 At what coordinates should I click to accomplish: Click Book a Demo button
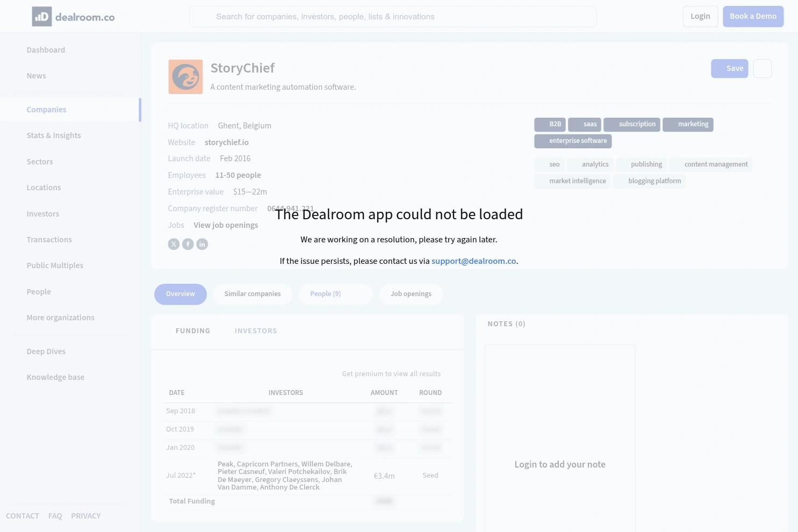[753, 16]
